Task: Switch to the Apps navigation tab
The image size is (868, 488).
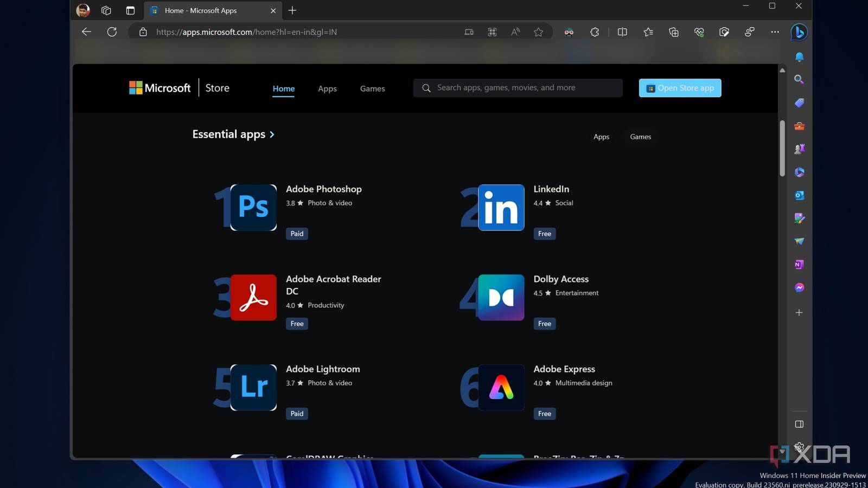Action: (327, 89)
